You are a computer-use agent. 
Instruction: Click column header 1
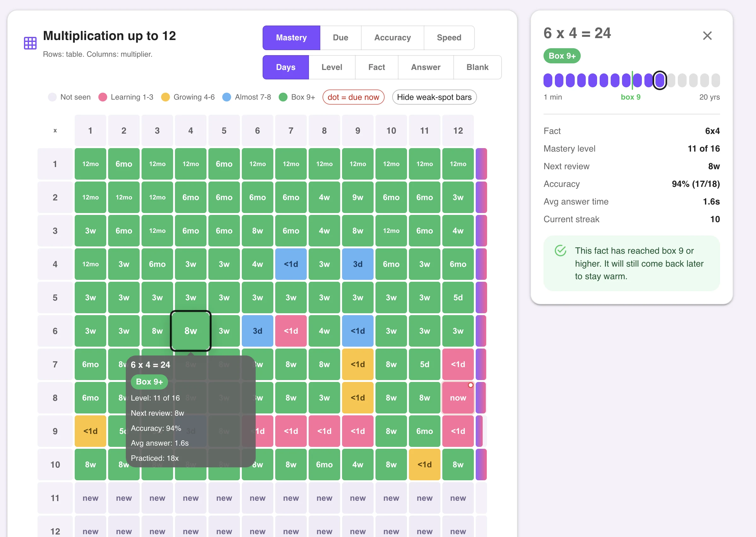[x=90, y=130]
